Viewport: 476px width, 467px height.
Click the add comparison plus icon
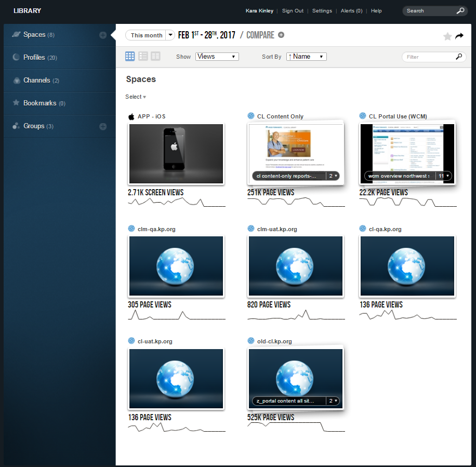coord(281,35)
